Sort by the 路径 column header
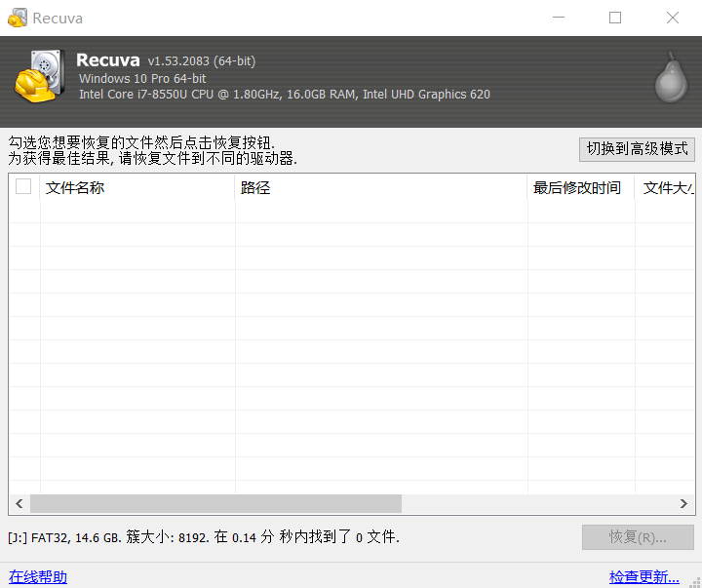The width and height of the screenshot is (702, 588). 380,188
